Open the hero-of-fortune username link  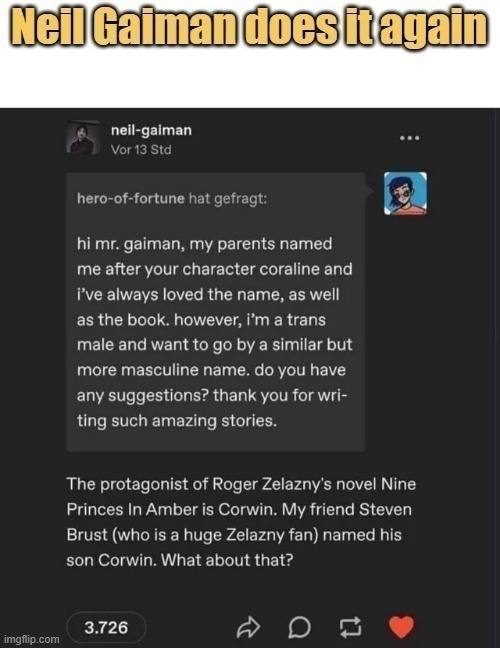131,198
